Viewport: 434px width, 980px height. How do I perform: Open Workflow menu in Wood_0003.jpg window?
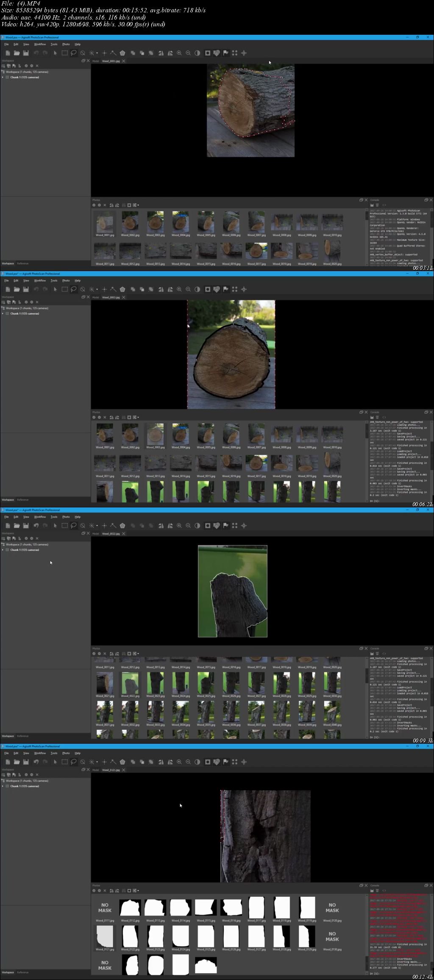pyautogui.click(x=40, y=280)
